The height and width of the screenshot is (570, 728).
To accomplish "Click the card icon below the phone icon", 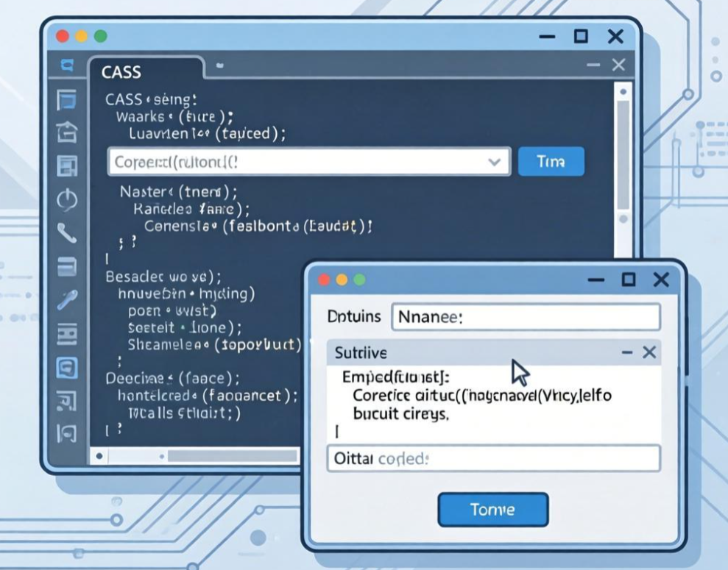I will [x=68, y=266].
